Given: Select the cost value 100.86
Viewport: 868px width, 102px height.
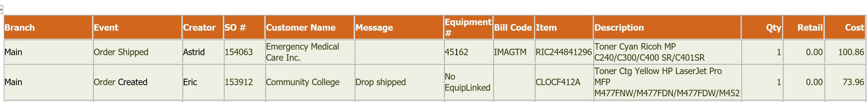Looking at the screenshot, I should [851, 52].
